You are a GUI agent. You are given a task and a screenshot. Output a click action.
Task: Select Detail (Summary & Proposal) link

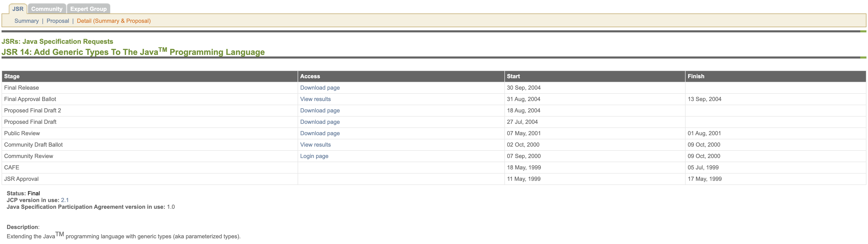click(x=114, y=21)
